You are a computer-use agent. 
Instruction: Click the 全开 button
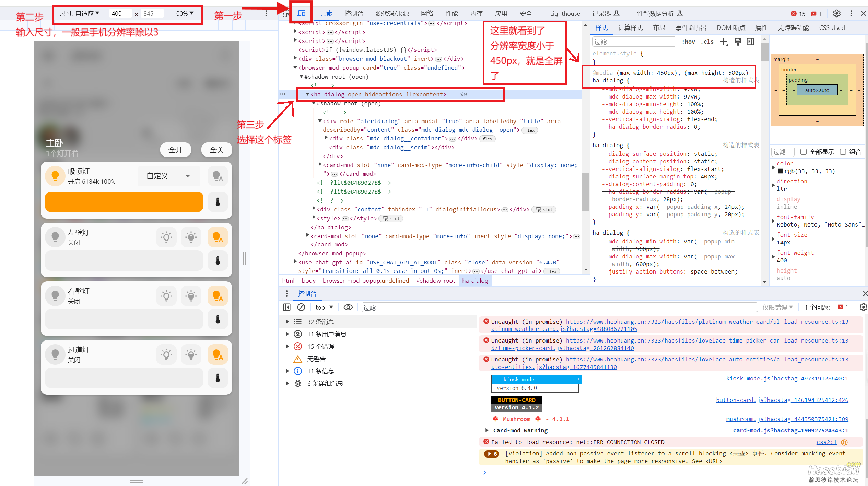(x=176, y=150)
